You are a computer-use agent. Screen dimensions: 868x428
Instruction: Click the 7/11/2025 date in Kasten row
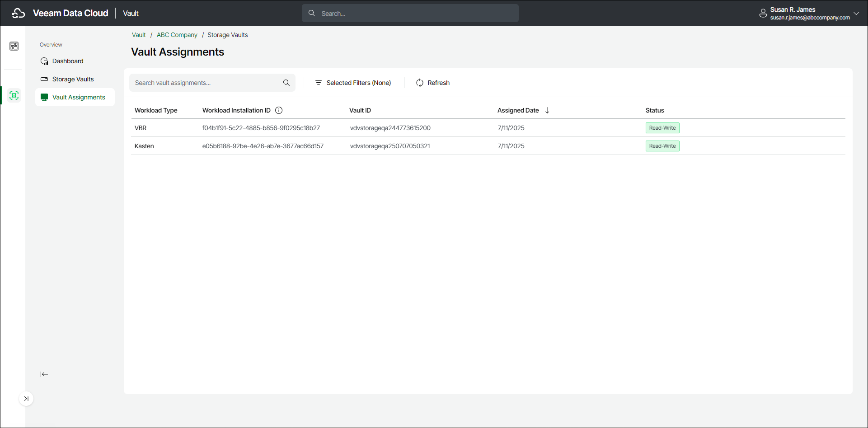[x=511, y=146]
